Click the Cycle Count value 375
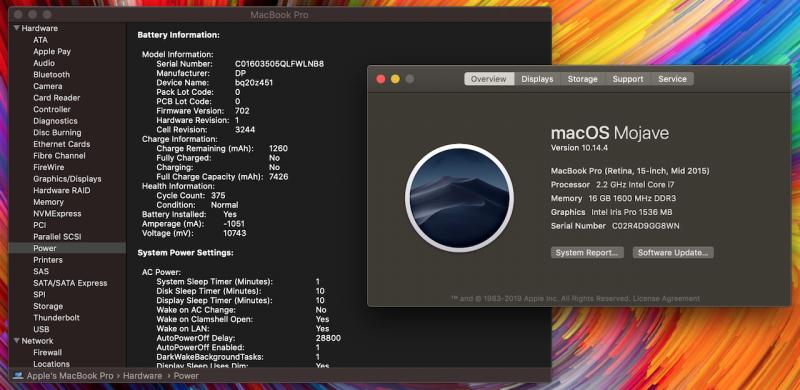 (x=218, y=196)
